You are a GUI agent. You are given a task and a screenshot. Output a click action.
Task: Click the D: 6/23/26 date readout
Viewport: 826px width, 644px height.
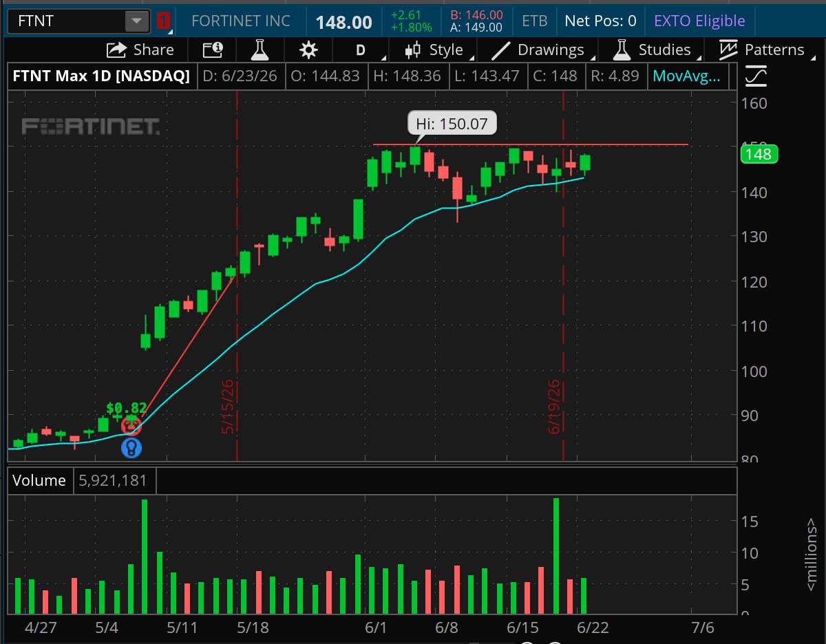[x=241, y=76]
